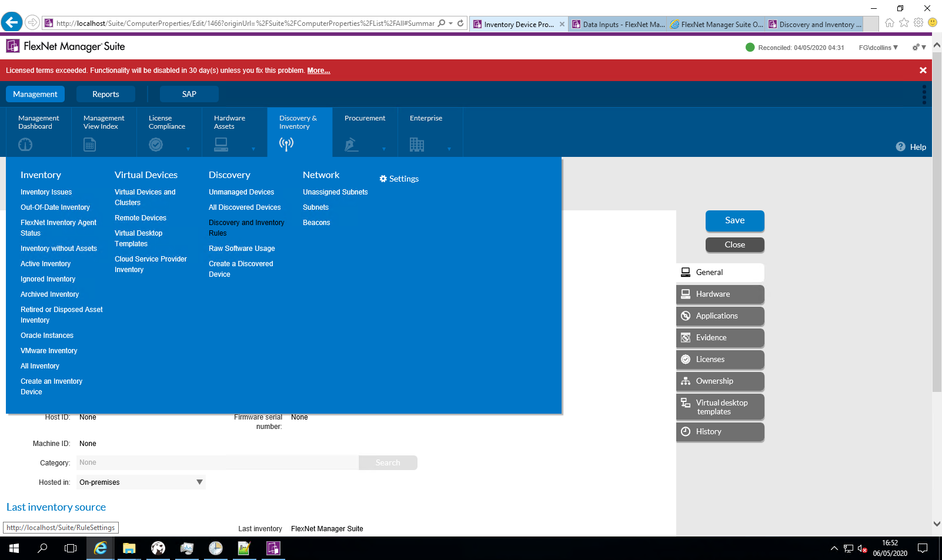This screenshot has width=942, height=560.
Task: Click the Management Dashboard gauge icon
Action: tap(25, 144)
